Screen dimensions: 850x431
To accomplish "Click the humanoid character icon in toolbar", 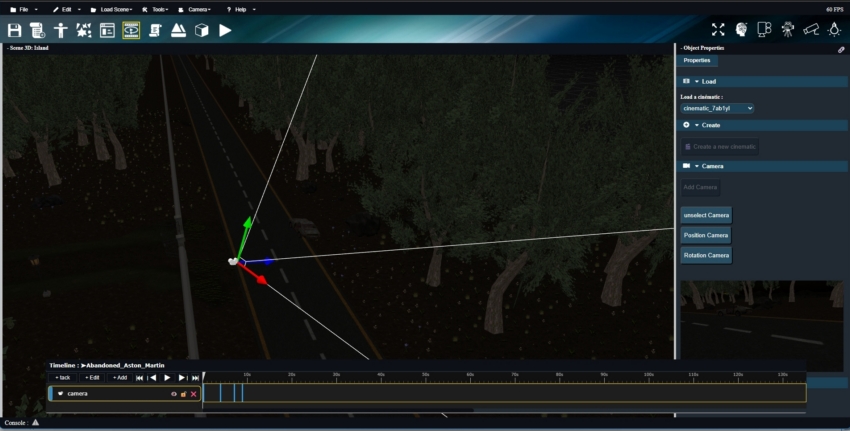I will (x=61, y=30).
